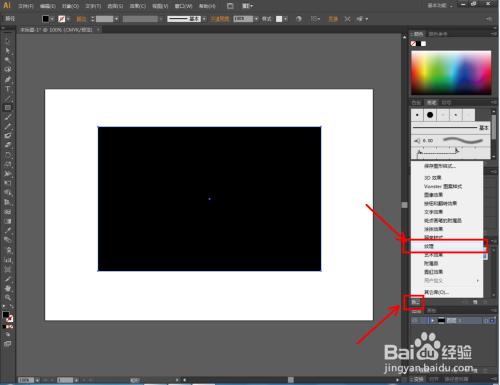The width and height of the screenshot is (500, 385).
Task: Click the orange 不透明度 opacity link
Action: click(220, 19)
